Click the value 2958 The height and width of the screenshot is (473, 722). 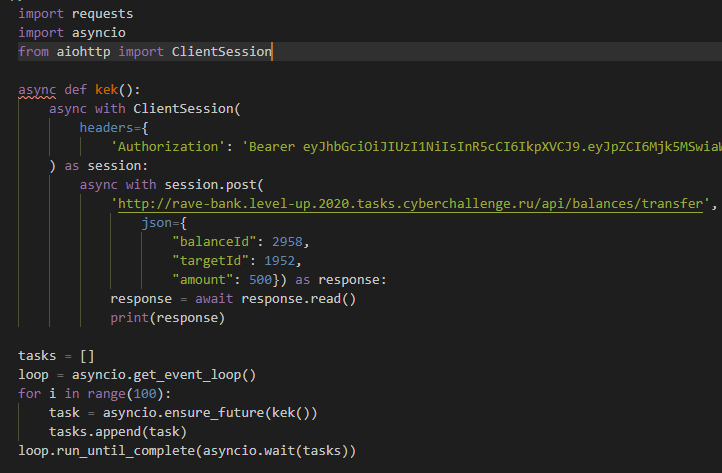(x=287, y=242)
